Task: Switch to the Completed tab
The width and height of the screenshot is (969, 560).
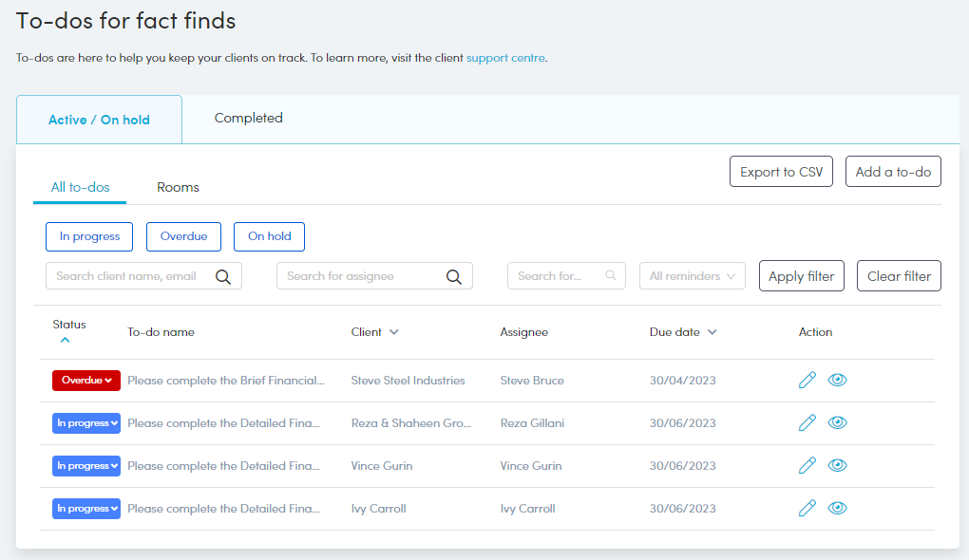Action: point(249,118)
